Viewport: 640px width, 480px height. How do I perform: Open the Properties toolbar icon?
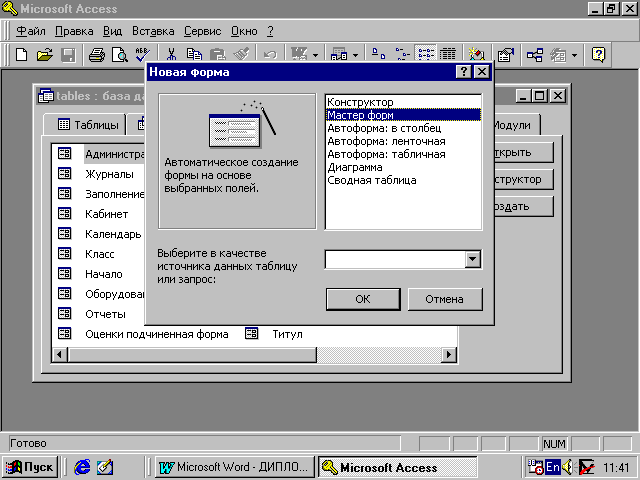[x=505, y=55]
